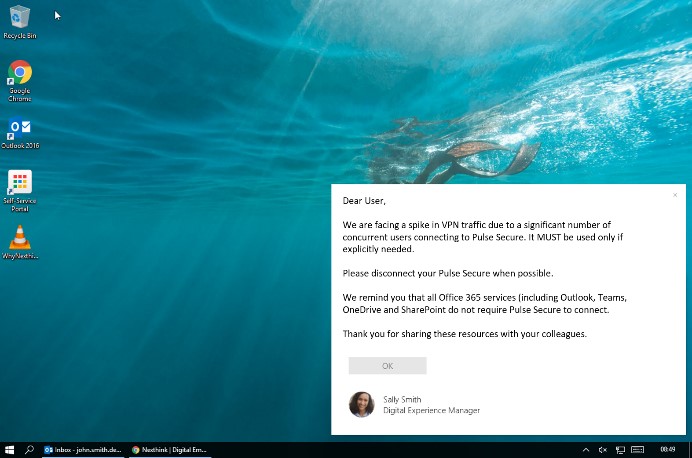Toggle the muted speaker volume icon
Viewport: 692px width, 458px height.
point(603,450)
